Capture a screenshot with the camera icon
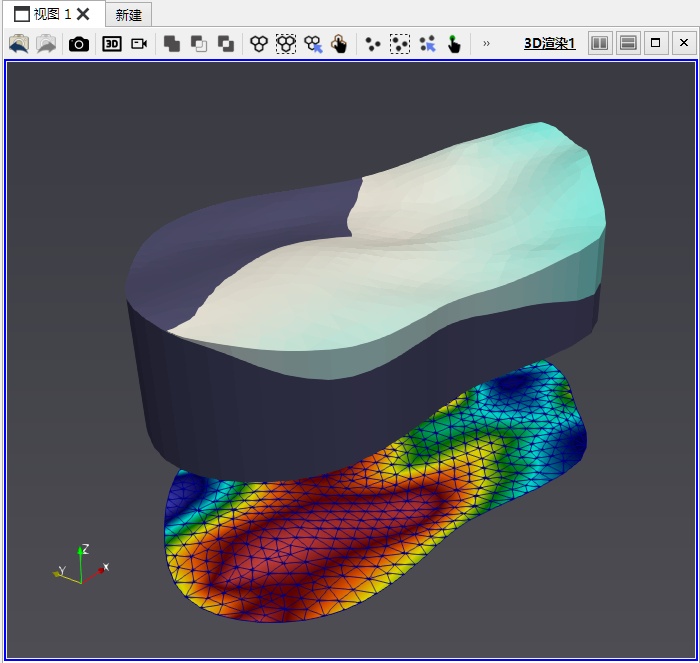 pos(79,44)
